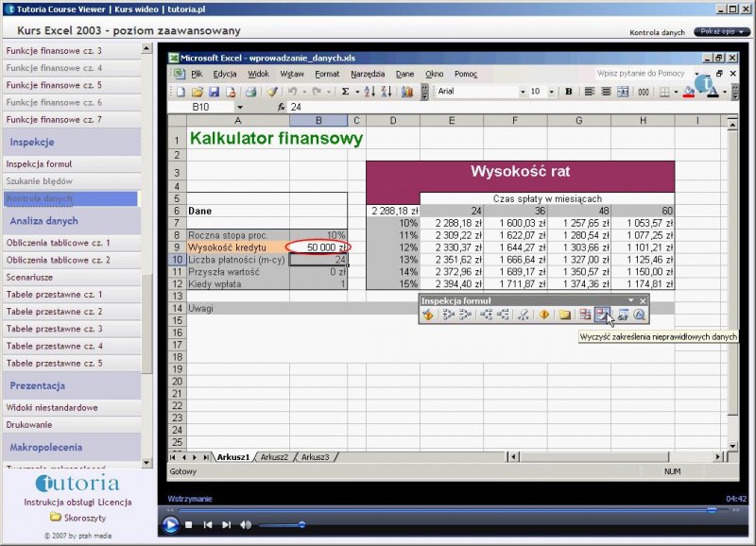Switch to the Arkusz2 sheet tab
Screen dimensions: 756x546
tap(274, 456)
